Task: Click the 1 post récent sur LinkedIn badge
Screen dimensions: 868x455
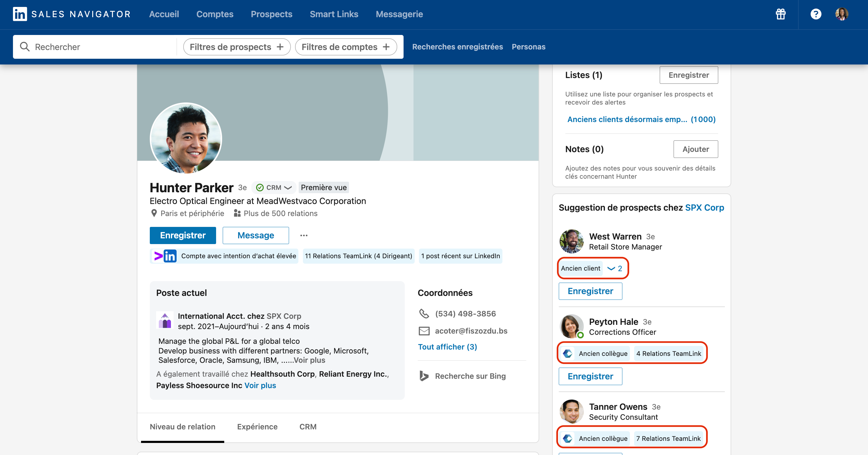Action: click(x=460, y=256)
